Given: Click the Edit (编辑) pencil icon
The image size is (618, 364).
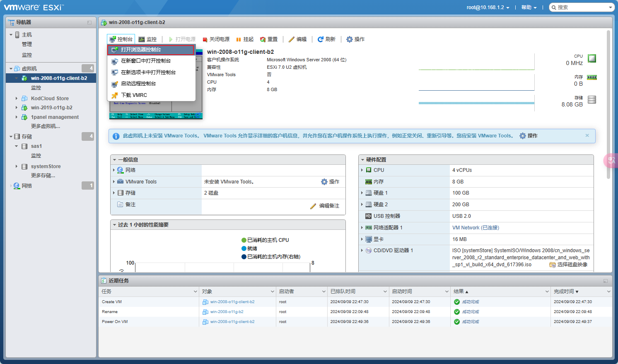Looking at the screenshot, I should (292, 39).
